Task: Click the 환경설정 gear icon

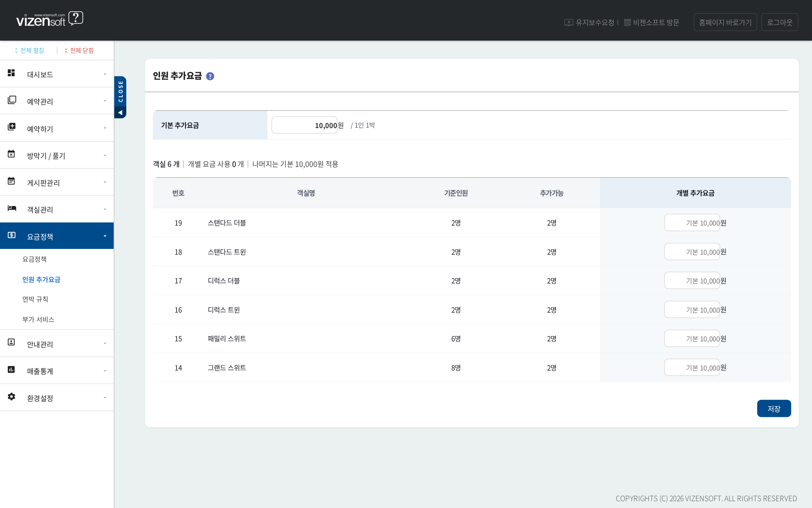Action: pos(12,397)
